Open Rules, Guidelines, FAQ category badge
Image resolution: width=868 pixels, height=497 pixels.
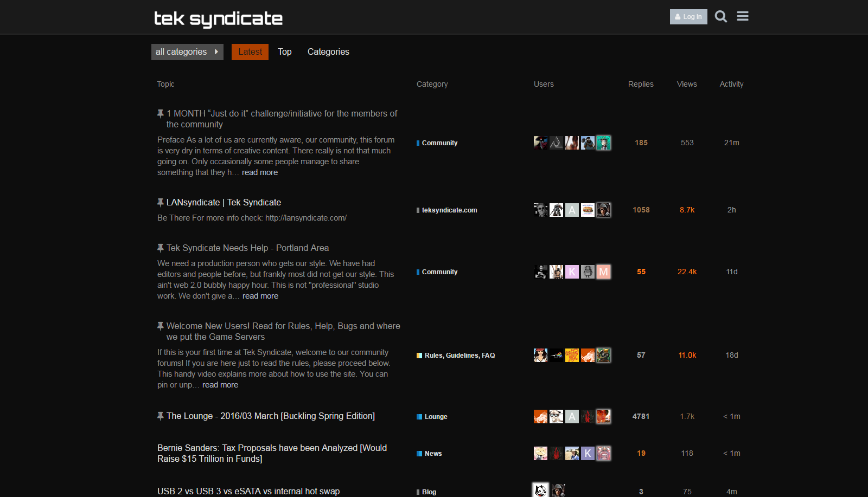456,356
